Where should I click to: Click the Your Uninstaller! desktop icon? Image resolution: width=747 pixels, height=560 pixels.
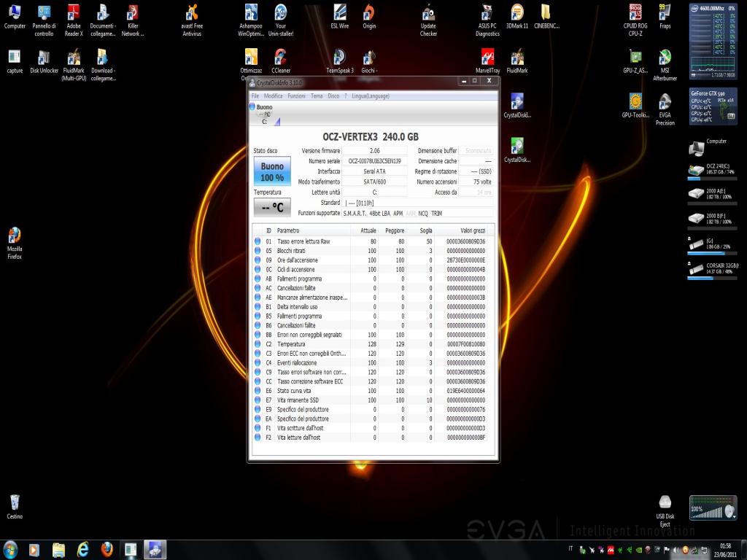point(281,20)
